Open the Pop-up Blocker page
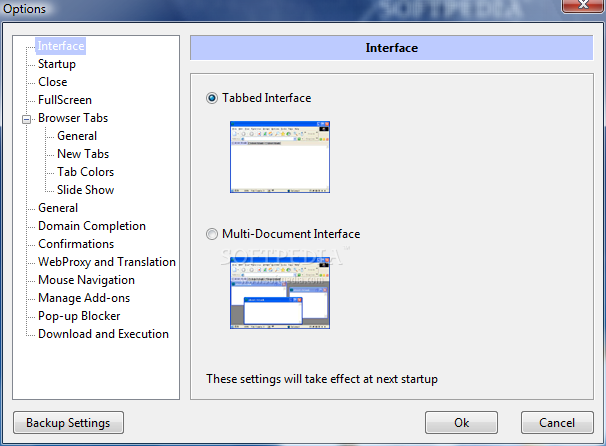This screenshot has height=446, width=606. pyautogui.click(x=79, y=316)
